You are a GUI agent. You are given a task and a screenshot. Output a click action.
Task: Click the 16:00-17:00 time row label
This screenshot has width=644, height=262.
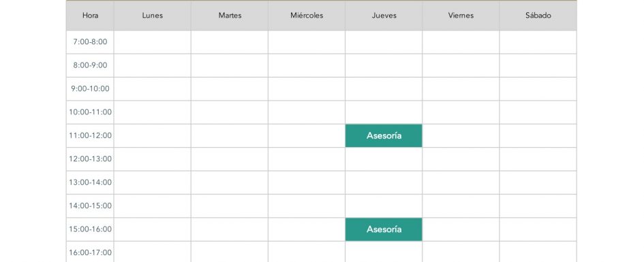tap(90, 252)
